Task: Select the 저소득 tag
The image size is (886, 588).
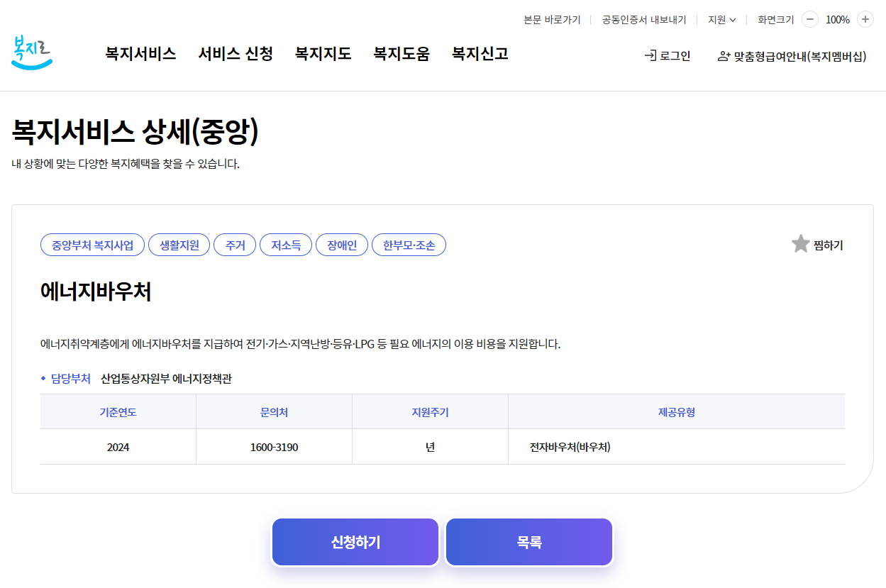Action: pos(286,244)
